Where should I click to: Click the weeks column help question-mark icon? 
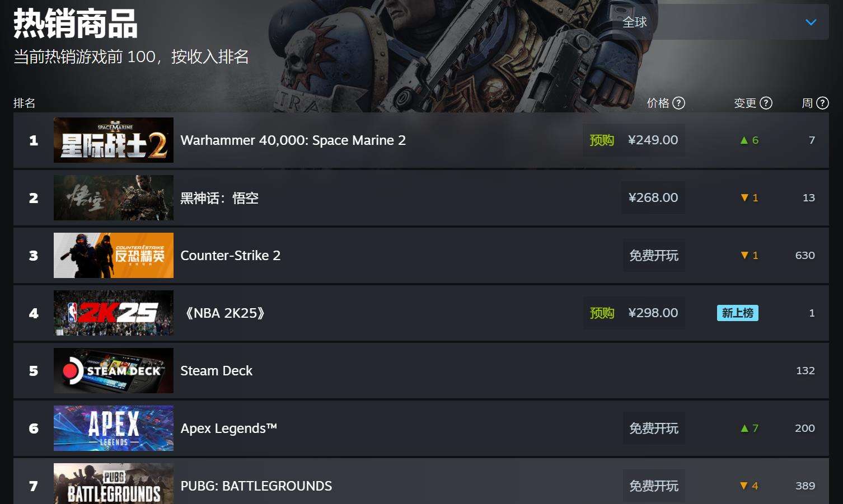[x=822, y=103]
